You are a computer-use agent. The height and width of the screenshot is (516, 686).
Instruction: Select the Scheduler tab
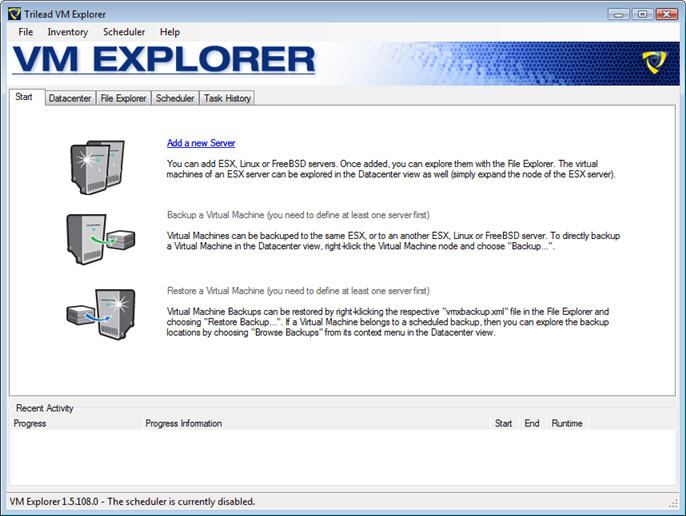[175, 98]
